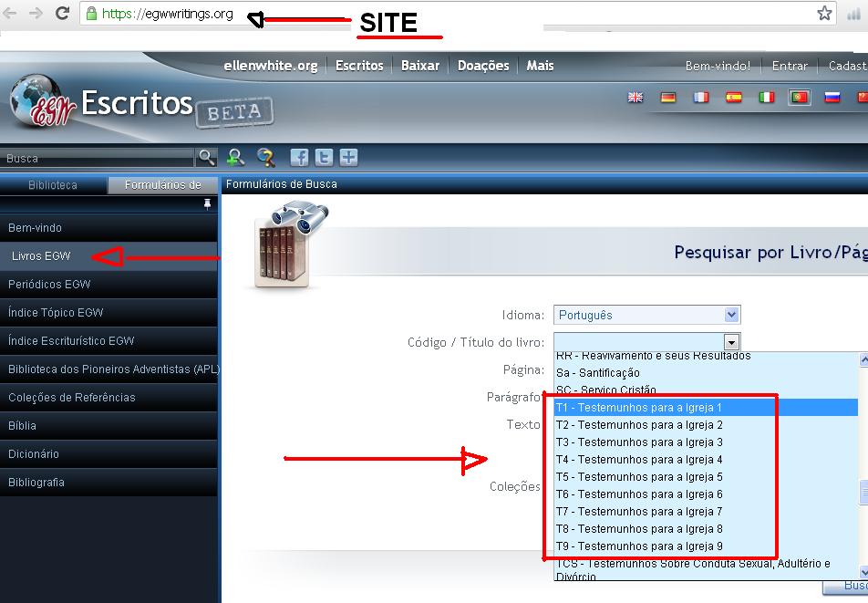Open the Índice Tópico EGW sidebar item
This screenshot has width=868, height=603.
(56, 313)
